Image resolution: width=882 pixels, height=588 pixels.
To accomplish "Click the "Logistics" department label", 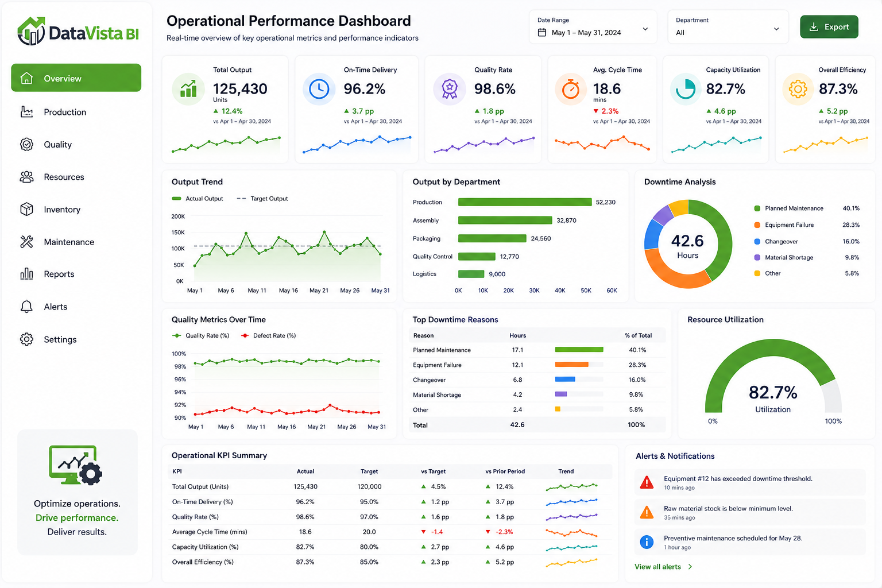I will (x=424, y=274).
